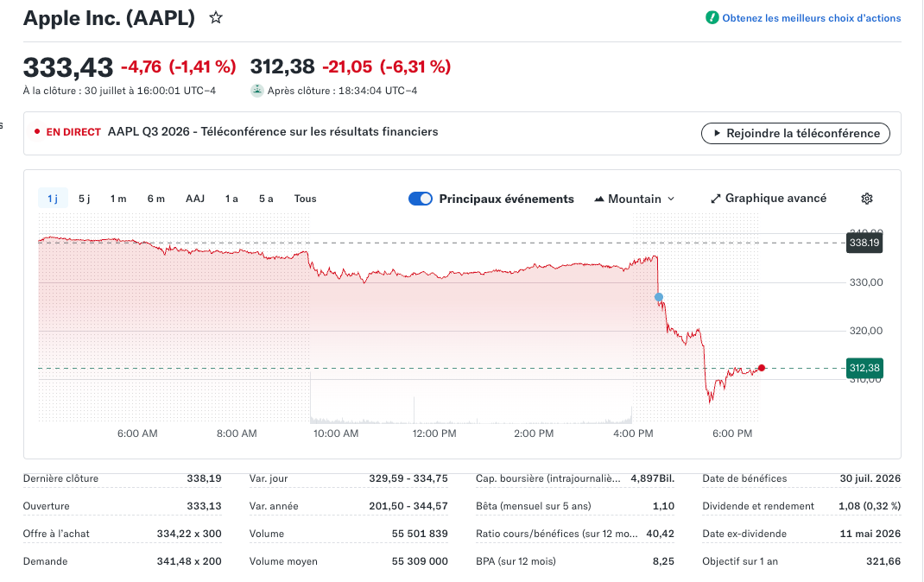Click the after-hours price 312,38 in header
The width and height of the screenshot is (924, 582).
(x=282, y=66)
